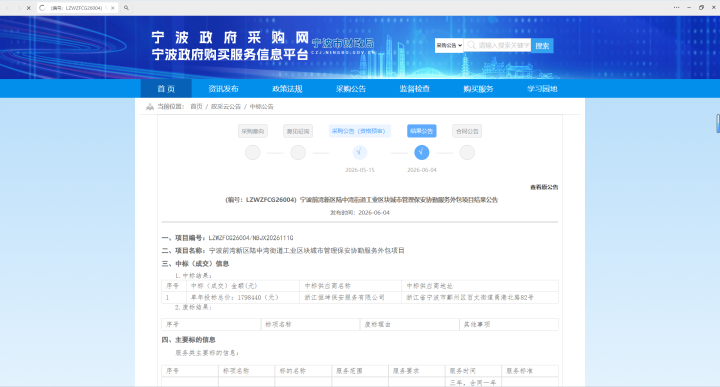720x387 pixels.
Task: Open the 购买服务 navigation menu item
Action: [478, 89]
